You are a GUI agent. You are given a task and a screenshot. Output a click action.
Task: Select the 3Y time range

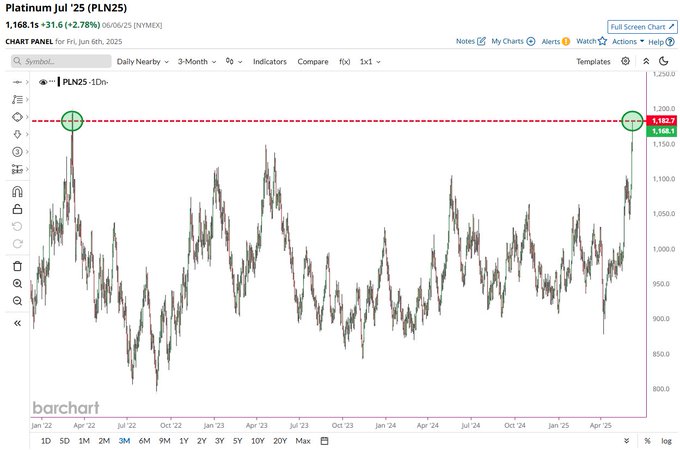pos(219,441)
